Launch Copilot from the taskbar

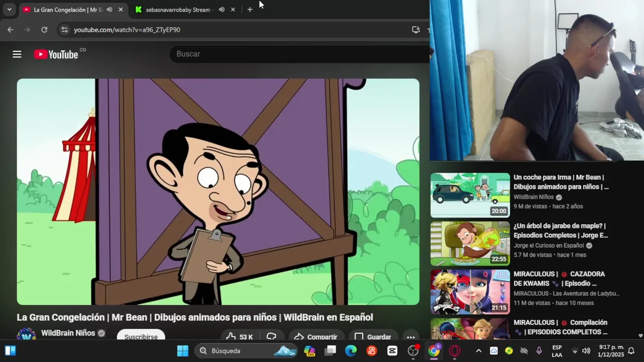coord(309,351)
